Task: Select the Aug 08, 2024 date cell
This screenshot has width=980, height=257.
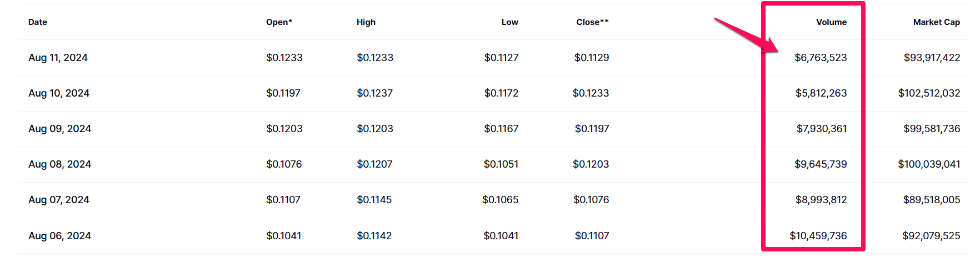Action: (x=59, y=164)
